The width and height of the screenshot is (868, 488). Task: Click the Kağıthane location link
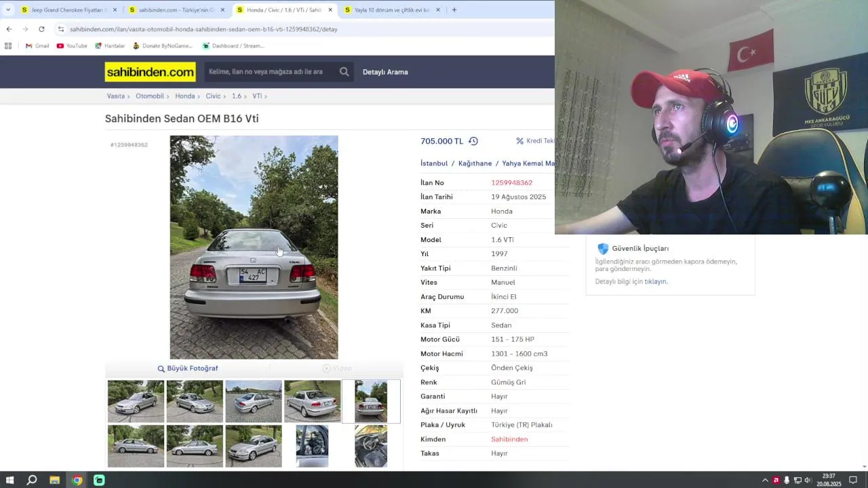[475, 163]
